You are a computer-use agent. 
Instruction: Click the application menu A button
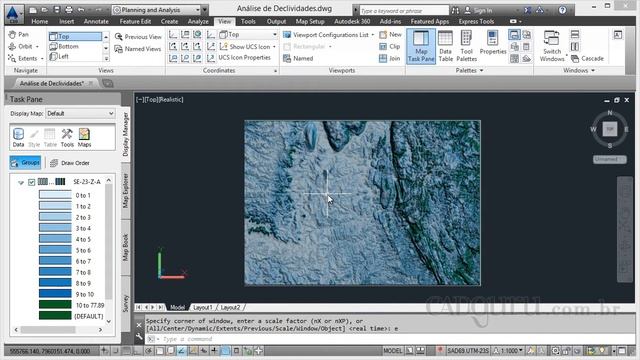coord(13,13)
